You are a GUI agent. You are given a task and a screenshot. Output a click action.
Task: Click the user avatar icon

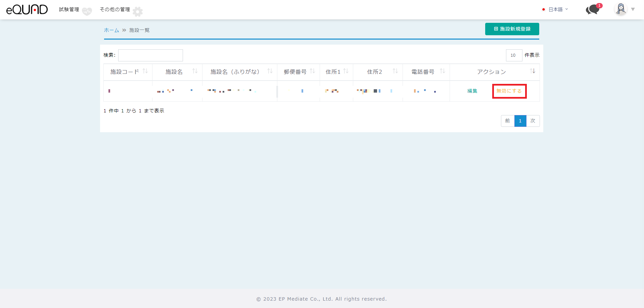click(620, 9)
